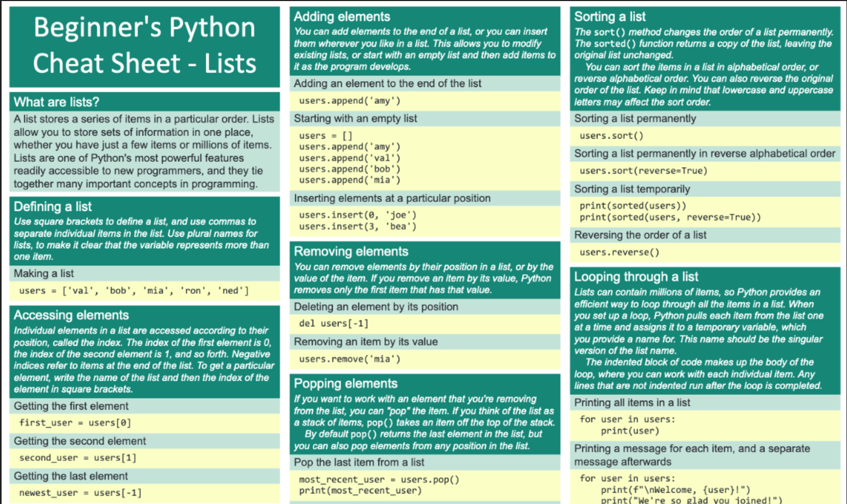Click the code 'print(user)' under Printing all items
This screenshot has height=504, width=847.
630,431
